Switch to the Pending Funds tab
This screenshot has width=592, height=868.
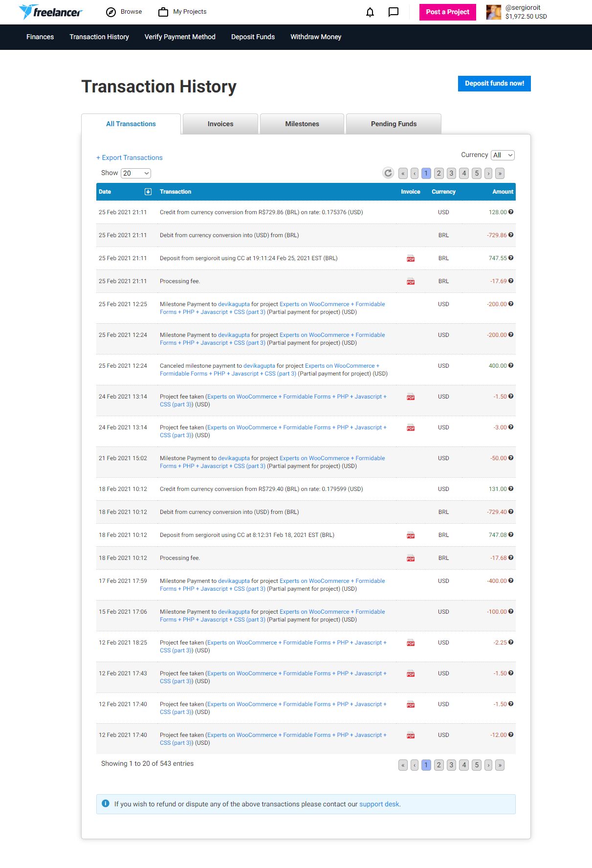394,124
